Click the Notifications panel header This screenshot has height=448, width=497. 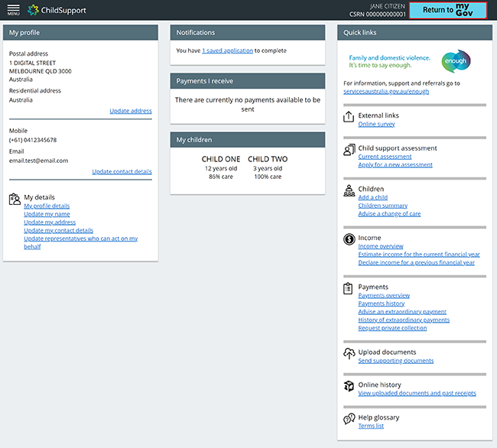248,33
